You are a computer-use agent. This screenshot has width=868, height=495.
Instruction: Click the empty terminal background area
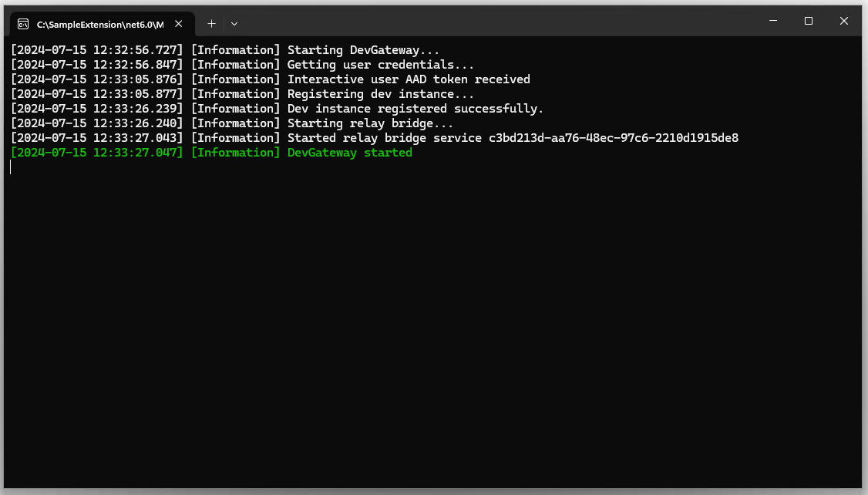point(432,308)
